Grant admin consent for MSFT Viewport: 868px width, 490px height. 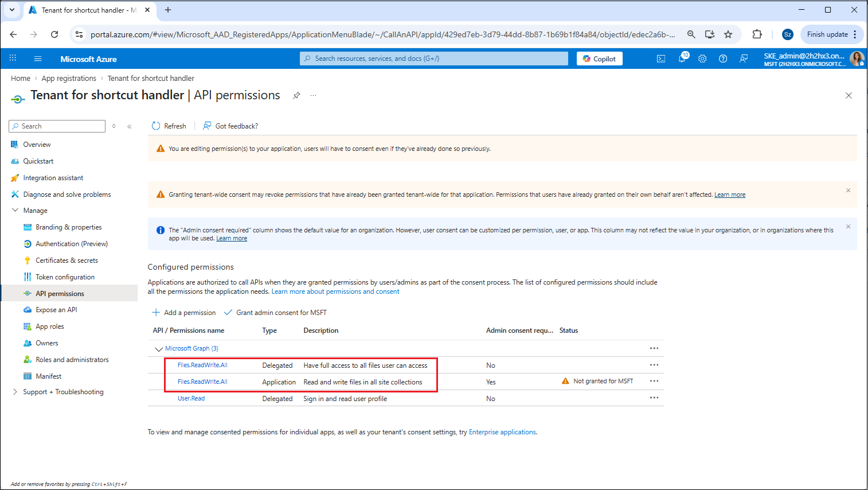[275, 313]
